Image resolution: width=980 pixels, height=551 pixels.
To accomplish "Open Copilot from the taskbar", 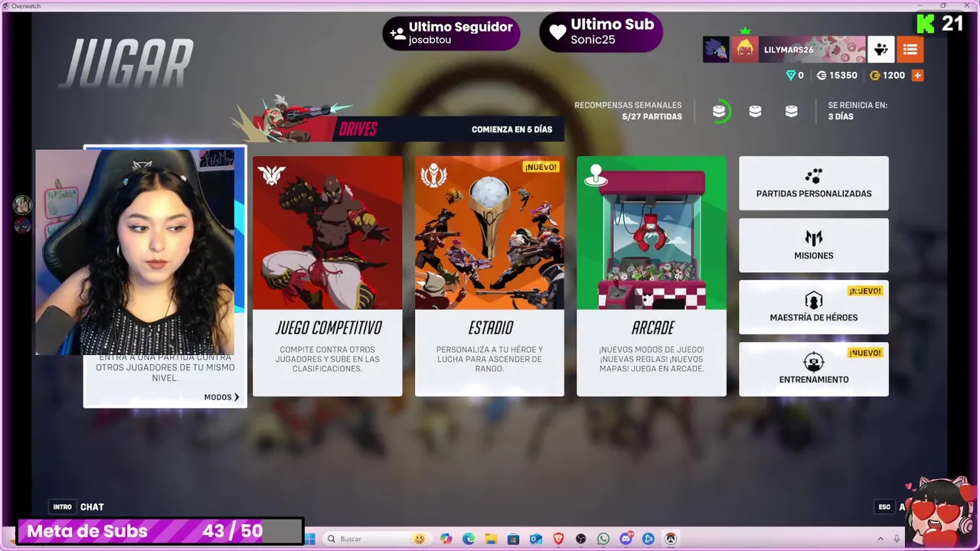I will point(446,539).
